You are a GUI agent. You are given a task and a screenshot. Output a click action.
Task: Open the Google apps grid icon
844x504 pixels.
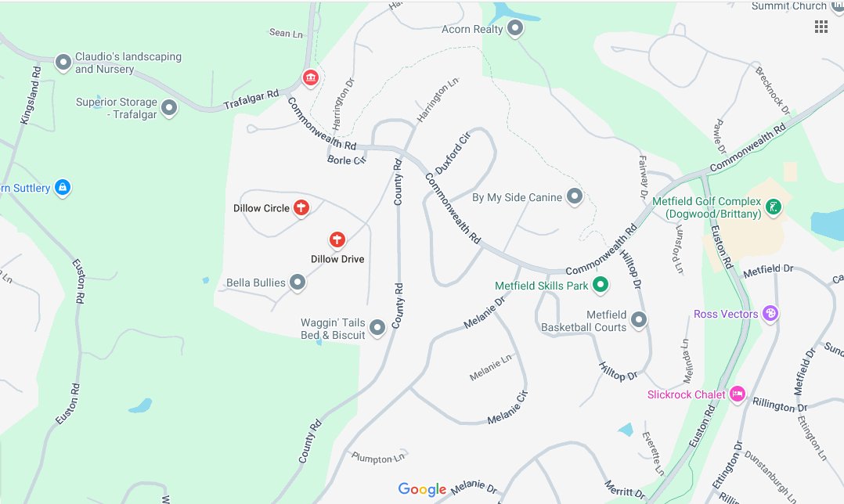tap(821, 27)
